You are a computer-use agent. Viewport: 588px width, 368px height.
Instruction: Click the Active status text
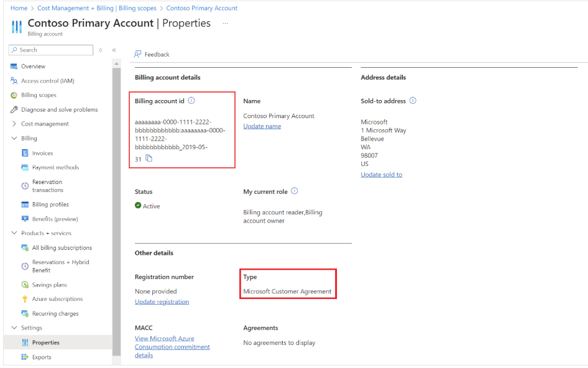point(151,206)
